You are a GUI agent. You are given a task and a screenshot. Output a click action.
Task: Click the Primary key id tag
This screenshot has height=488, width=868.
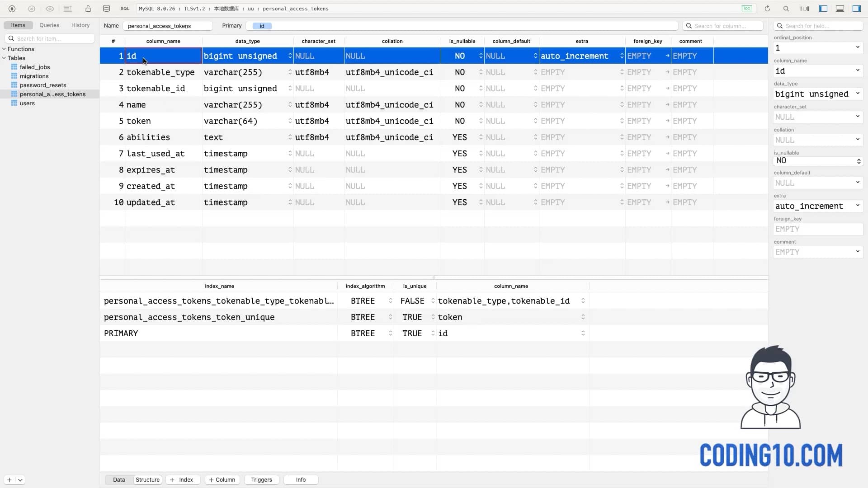pyautogui.click(x=262, y=26)
